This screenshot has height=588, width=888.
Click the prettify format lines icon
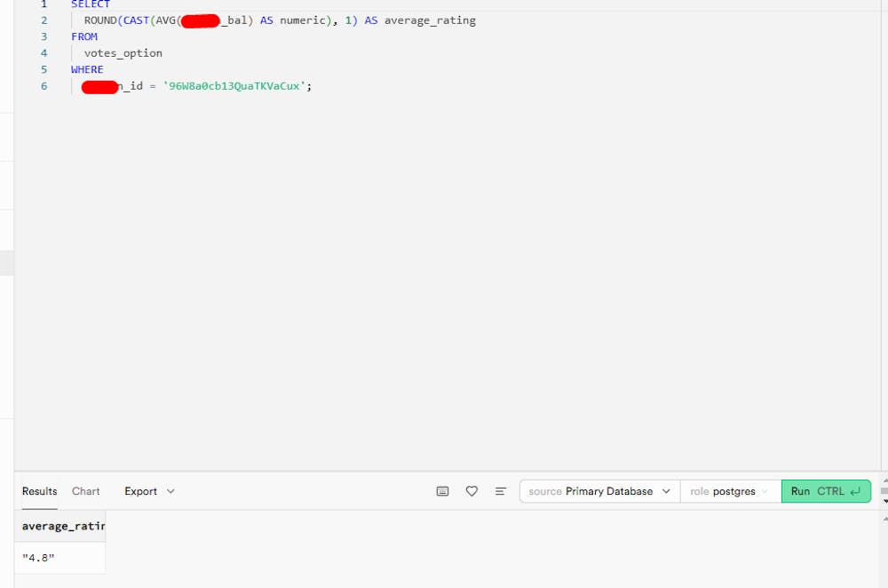501,491
